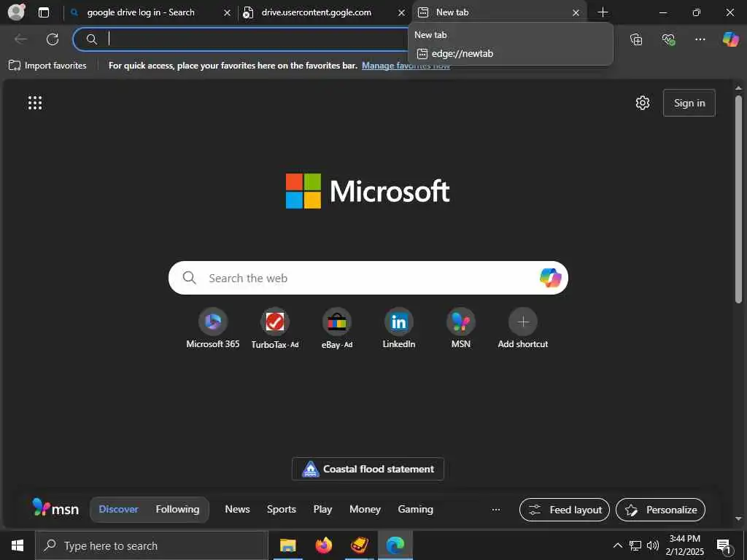Click the Edge icon on taskbar
This screenshot has height=560, width=747.
point(395,545)
